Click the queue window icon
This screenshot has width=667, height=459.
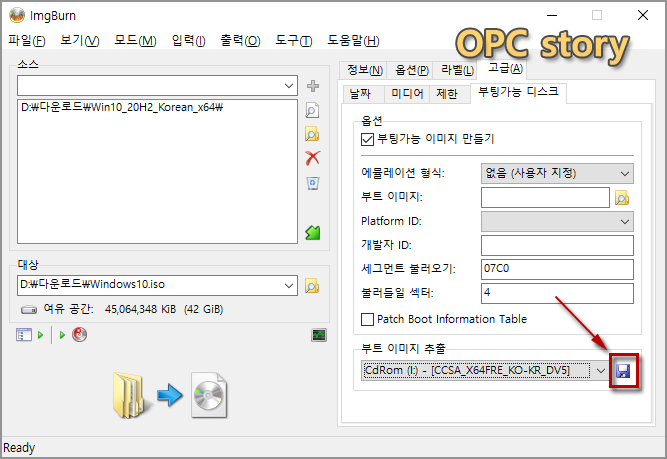(24, 335)
